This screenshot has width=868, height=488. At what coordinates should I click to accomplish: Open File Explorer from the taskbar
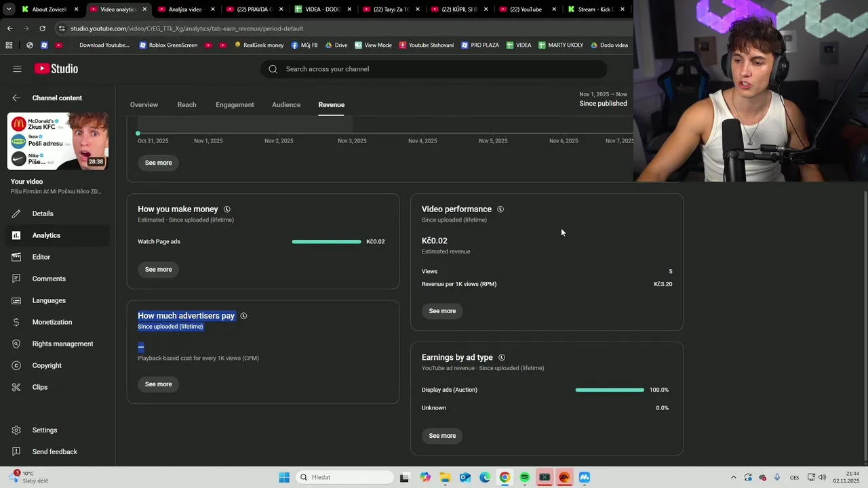(x=445, y=477)
